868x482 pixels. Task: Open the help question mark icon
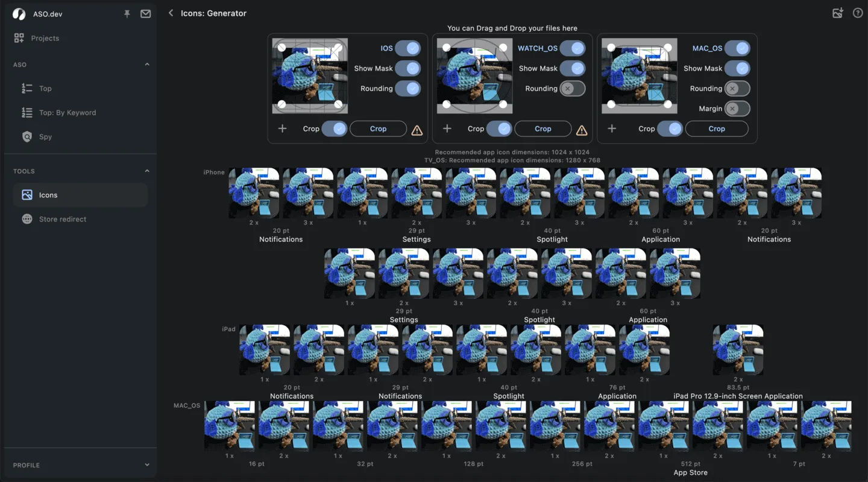click(x=857, y=13)
